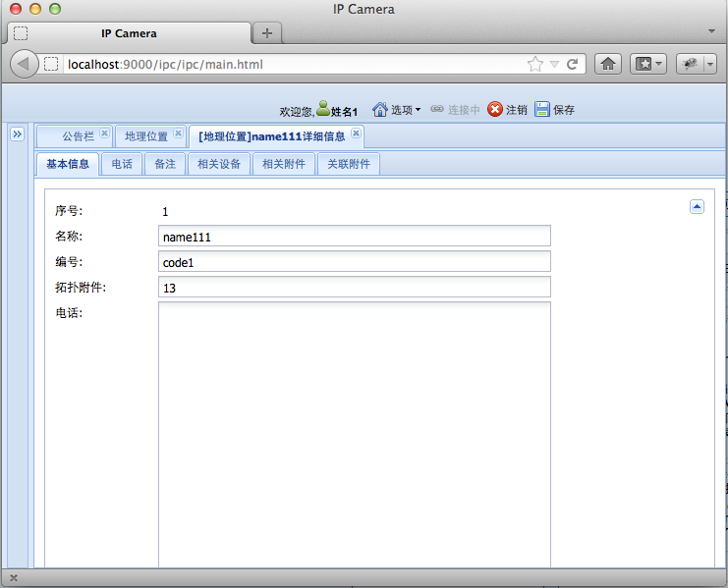Open address bar history dropdown arrow
The height and width of the screenshot is (588, 728).
554,64
